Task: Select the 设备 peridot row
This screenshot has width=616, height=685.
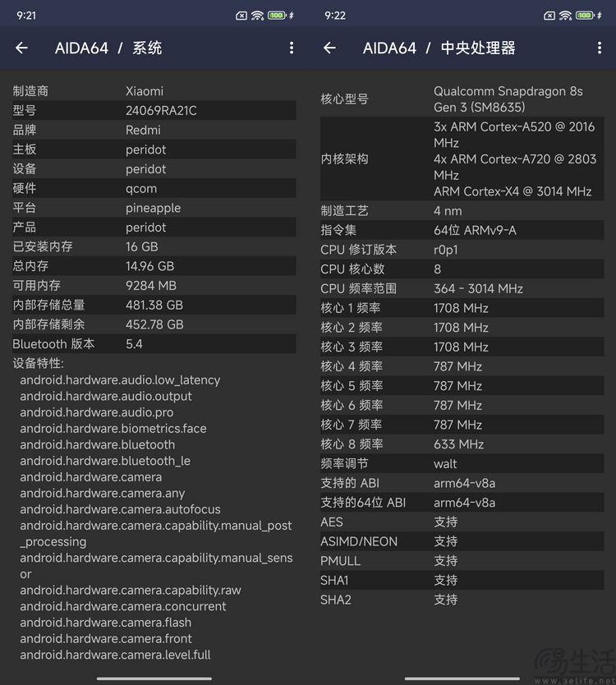Action: pos(154,169)
